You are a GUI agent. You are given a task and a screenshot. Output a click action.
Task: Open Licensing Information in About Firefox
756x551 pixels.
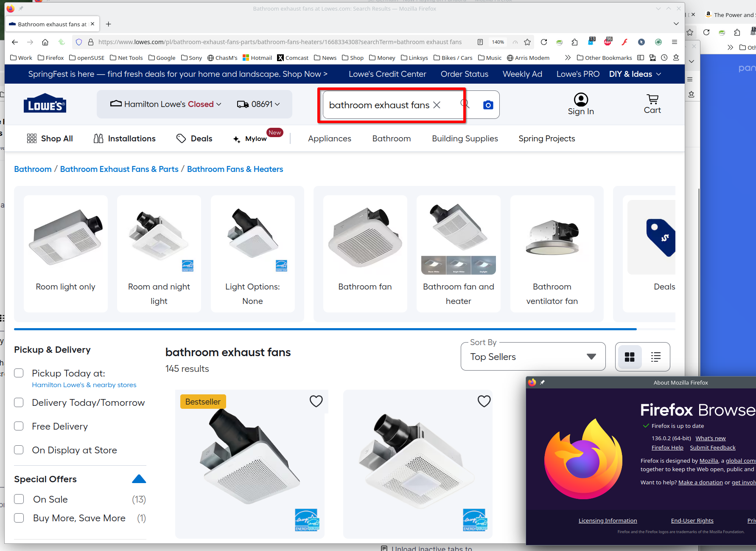click(608, 520)
